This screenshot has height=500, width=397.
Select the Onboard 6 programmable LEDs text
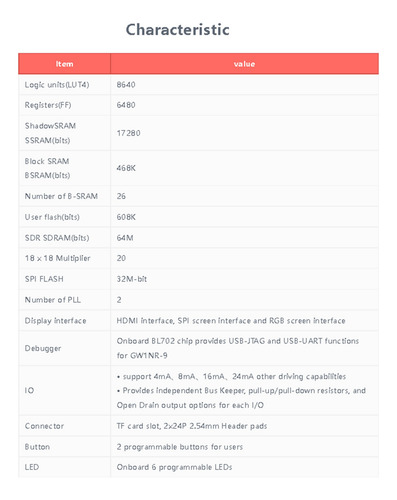174,467
